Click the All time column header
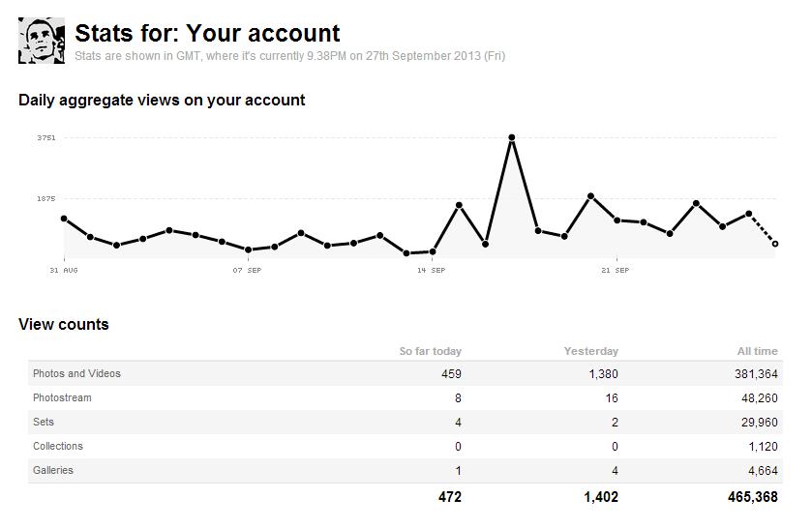 (757, 351)
